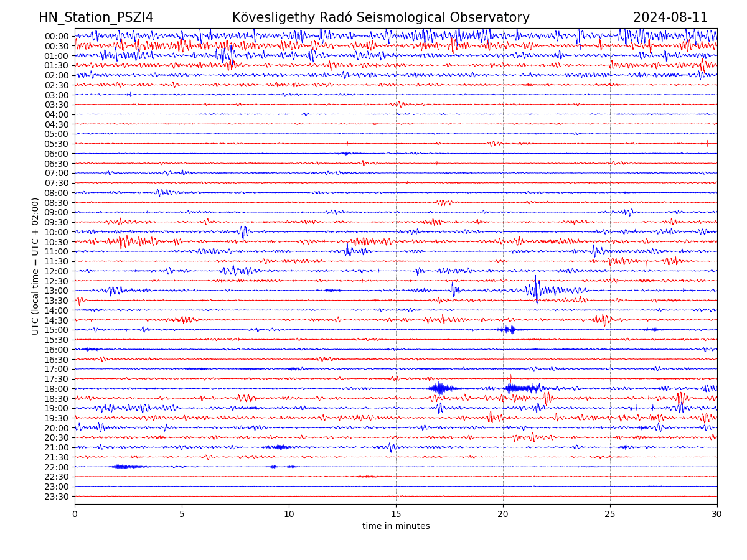Image resolution: width=747 pixels, height=560 pixels.
Task: Select the 21:00 row time label
Action: pyautogui.click(x=57, y=447)
